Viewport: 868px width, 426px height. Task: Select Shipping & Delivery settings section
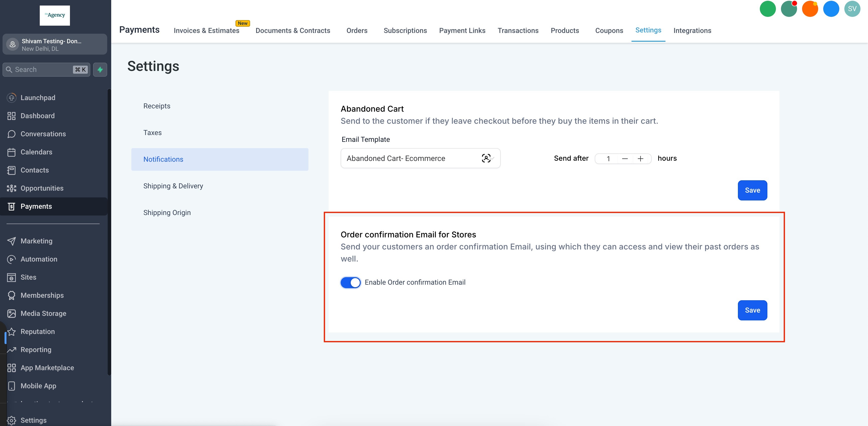[173, 186]
